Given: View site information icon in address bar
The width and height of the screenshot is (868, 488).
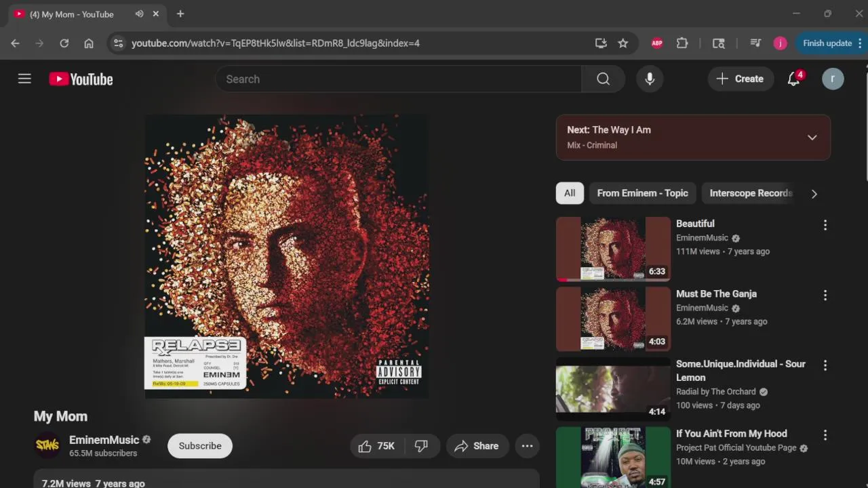Looking at the screenshot, I should tap(118, 43).
